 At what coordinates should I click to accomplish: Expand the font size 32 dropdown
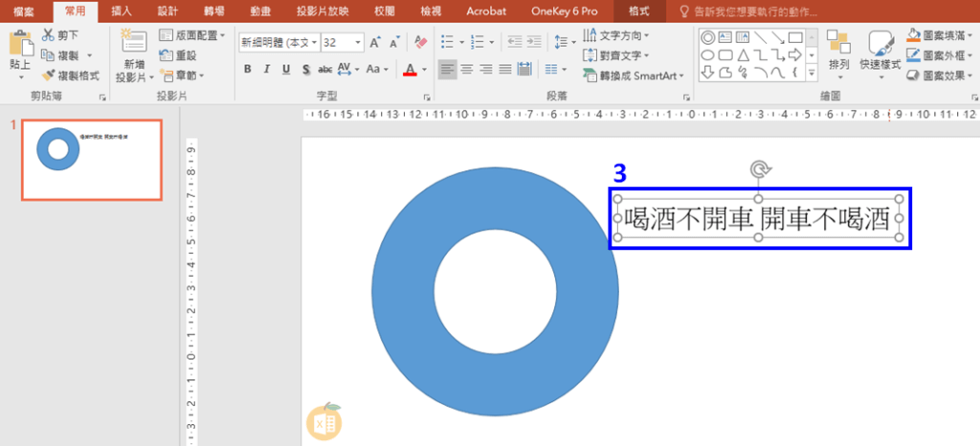358,43
